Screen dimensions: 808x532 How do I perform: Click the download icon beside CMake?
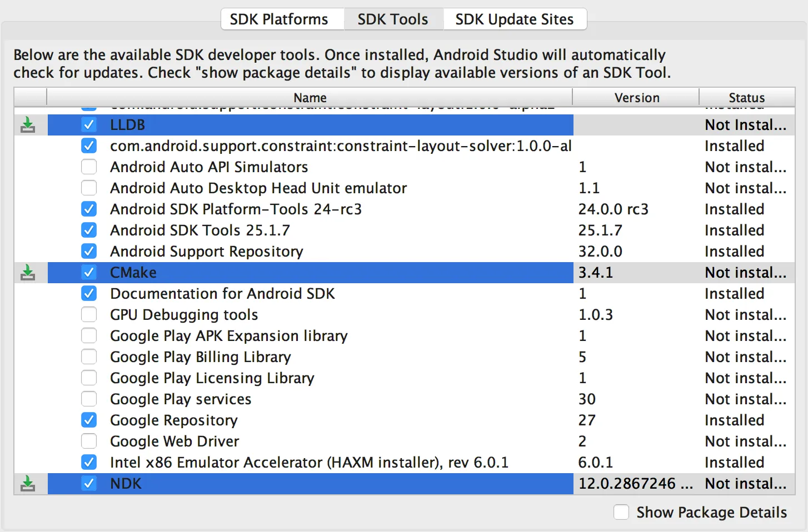28,273
